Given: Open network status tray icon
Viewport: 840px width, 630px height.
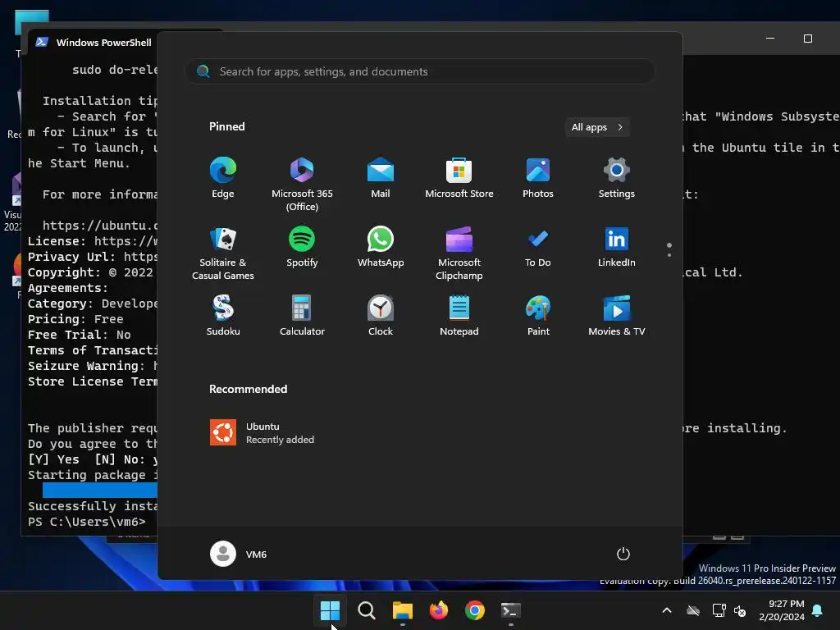Looking at the screenshot, I should coord(719,610).
